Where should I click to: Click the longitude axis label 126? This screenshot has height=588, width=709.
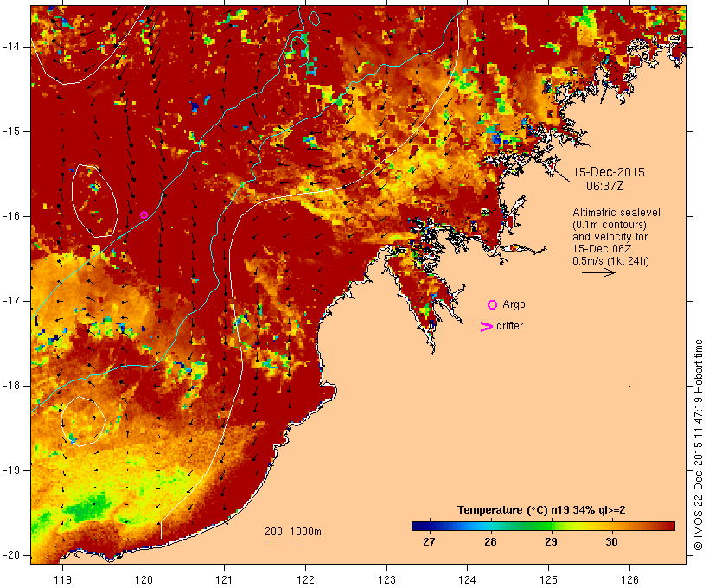coord(629,579)
